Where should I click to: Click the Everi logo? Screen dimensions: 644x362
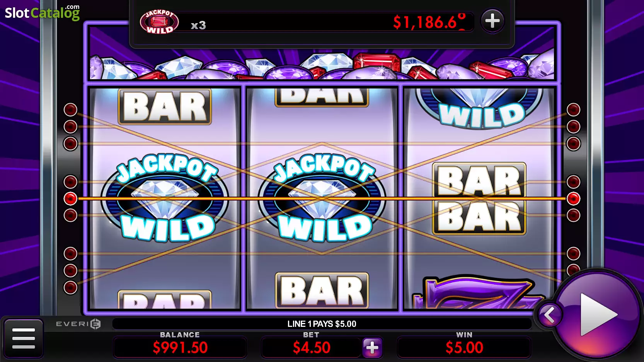pyautogui.click(x=78, y=324)
